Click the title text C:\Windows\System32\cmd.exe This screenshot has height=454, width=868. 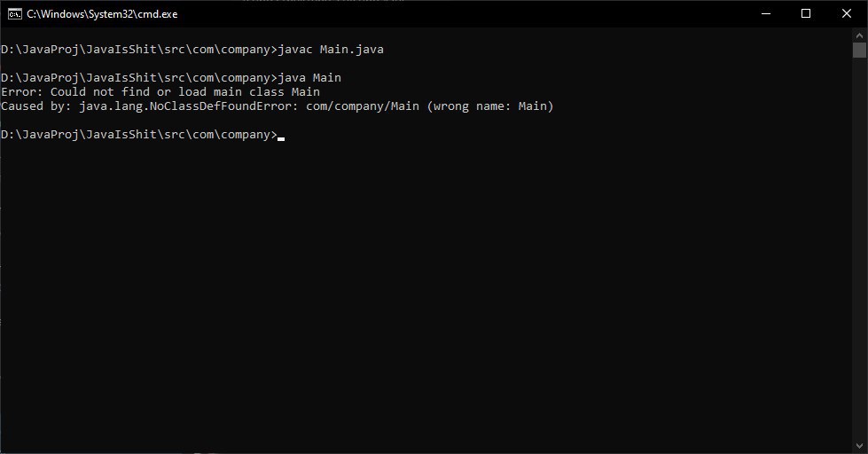pyautogui.click(x=103, y=14)
